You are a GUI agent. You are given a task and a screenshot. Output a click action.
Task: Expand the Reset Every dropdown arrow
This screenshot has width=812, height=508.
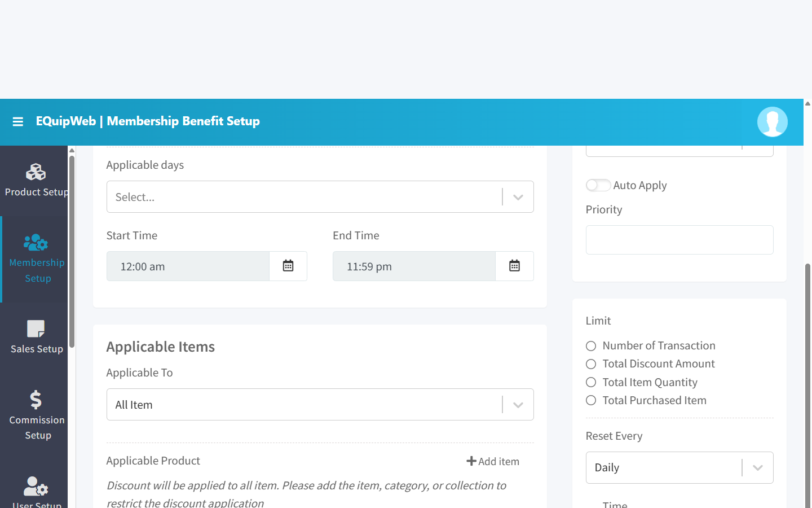[758, 468]
